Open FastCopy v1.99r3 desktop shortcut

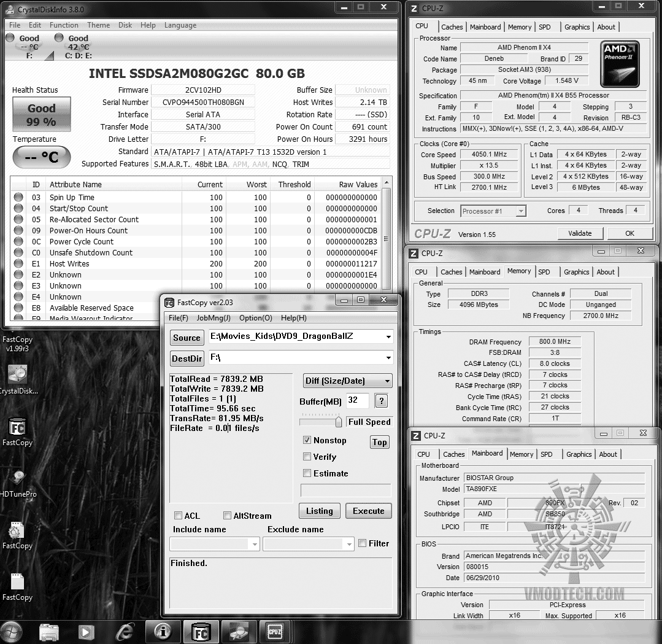(x=17, y=344)
